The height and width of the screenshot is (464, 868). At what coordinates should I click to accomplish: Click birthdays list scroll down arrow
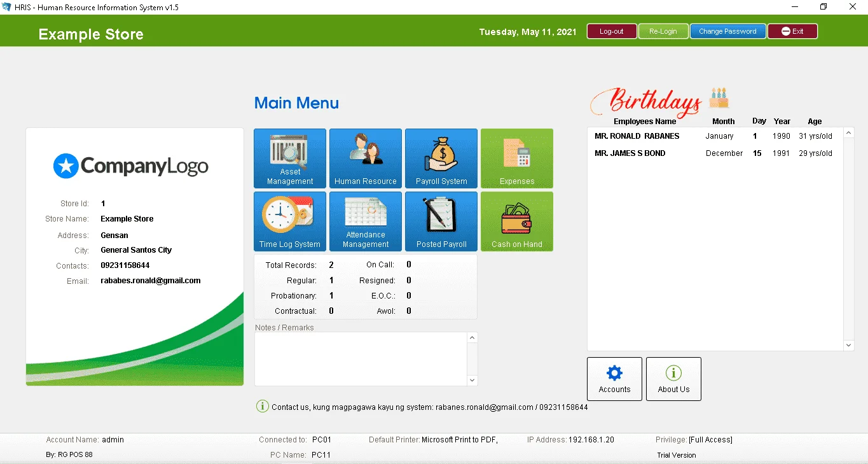tap(849, 345)
